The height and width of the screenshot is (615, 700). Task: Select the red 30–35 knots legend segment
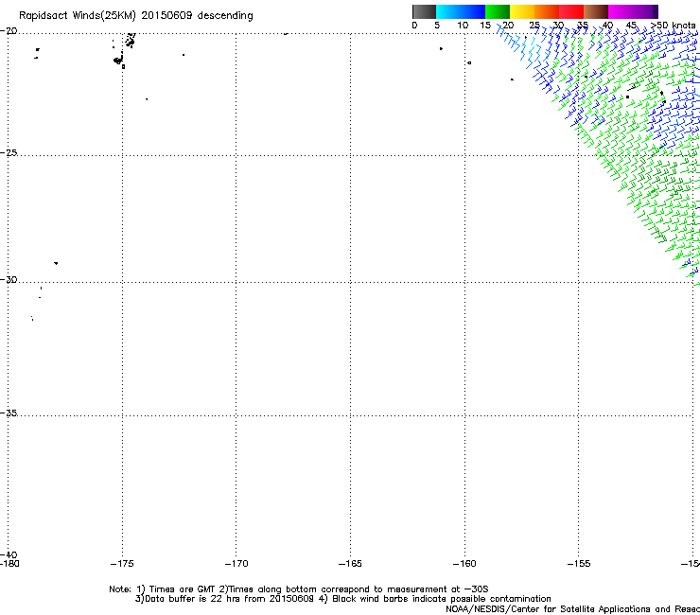coord(571,11)
